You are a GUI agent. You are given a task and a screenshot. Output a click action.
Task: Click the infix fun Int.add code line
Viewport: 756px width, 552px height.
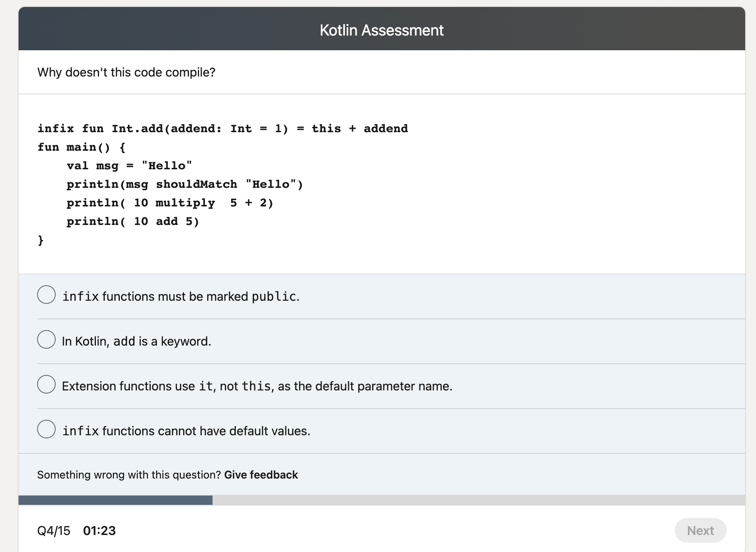[x=223, y=128]
